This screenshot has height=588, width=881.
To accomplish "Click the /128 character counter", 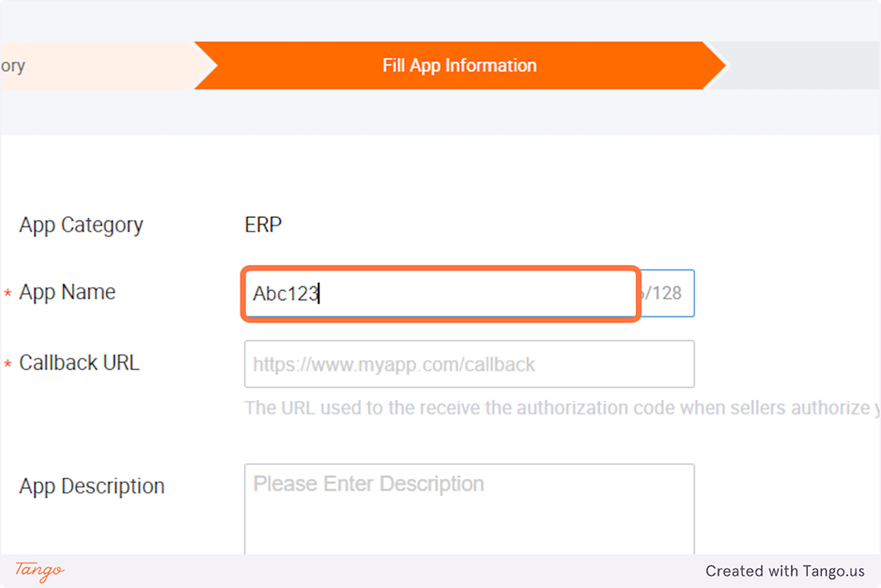I will tap(665, 293).
